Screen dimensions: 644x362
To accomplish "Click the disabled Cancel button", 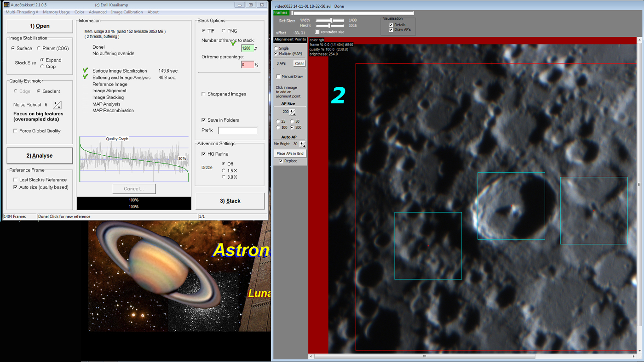I will point(134,189).
